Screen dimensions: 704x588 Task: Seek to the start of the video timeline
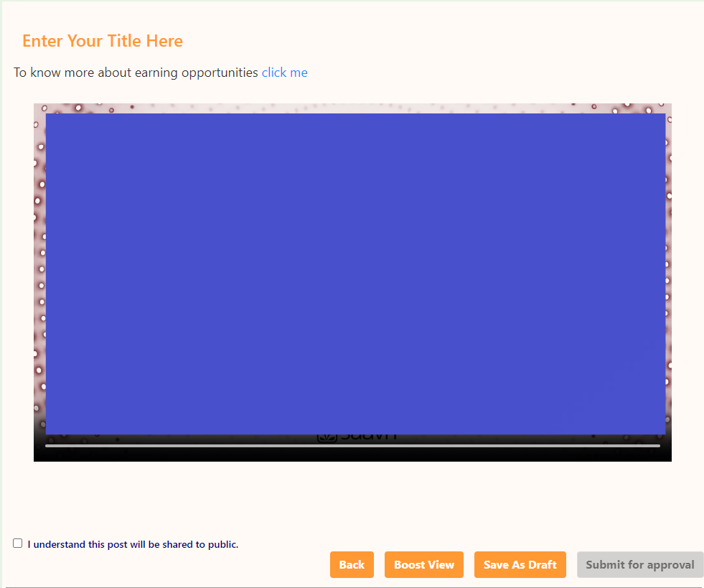click(x=47, y=446)
